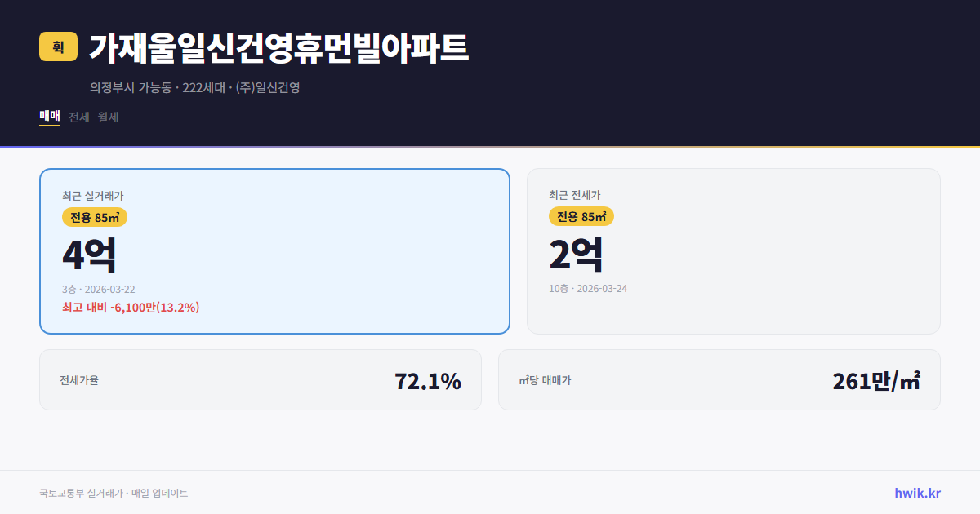Open the 최근 실거래가 card

(274, 251)
